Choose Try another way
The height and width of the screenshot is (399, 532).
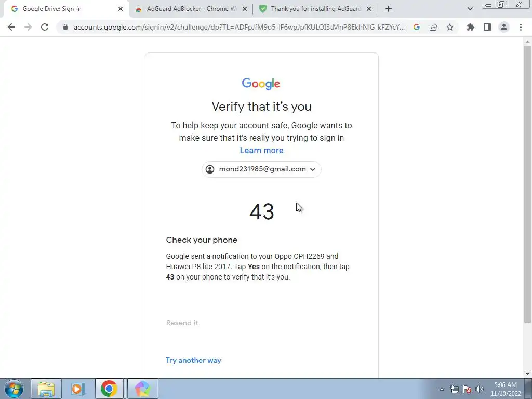[193, 361]
